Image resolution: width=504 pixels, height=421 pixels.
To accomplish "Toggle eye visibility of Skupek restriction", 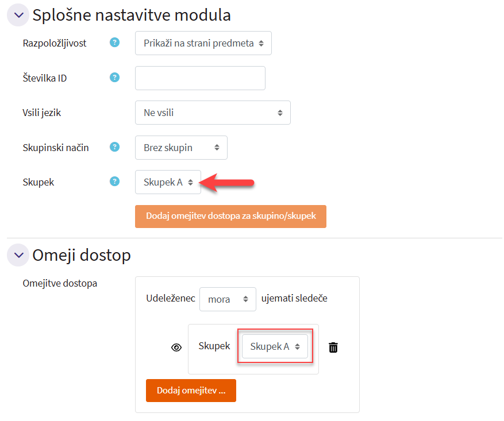I will click(176, 347).
